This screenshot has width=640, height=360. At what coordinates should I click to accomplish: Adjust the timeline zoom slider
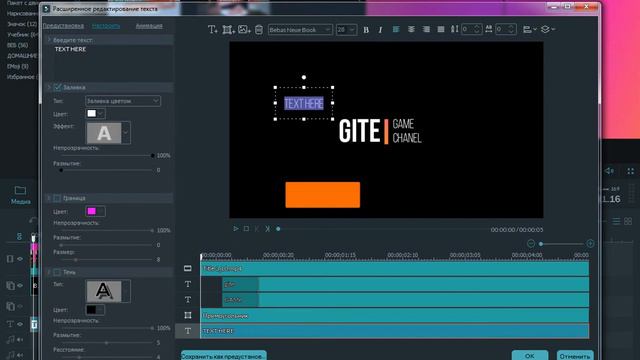[x=561, y=244]
